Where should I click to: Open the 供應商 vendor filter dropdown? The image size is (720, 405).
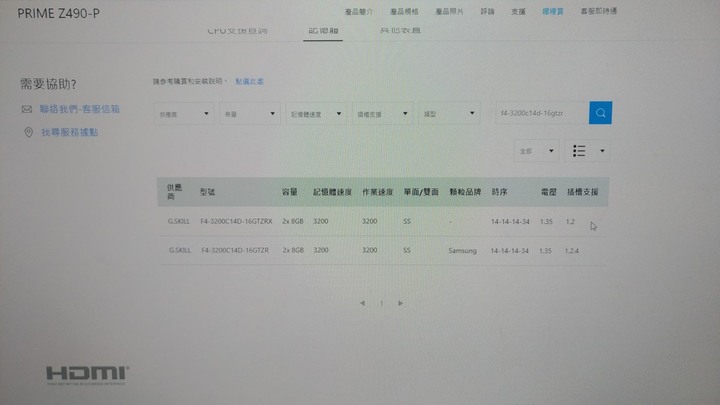[184, 113]
